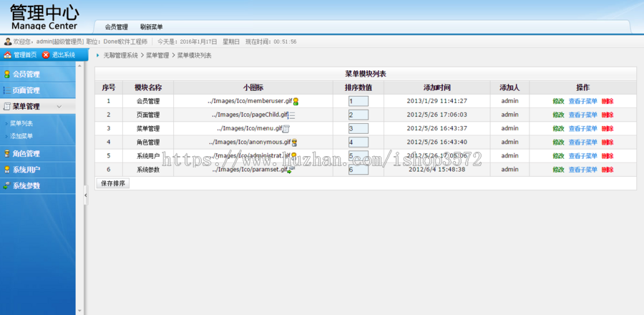Viewport: 644px width, 315px height.
Task: Click the ../Images/Ico/menu.gif path text
Action: pos(250,129)
